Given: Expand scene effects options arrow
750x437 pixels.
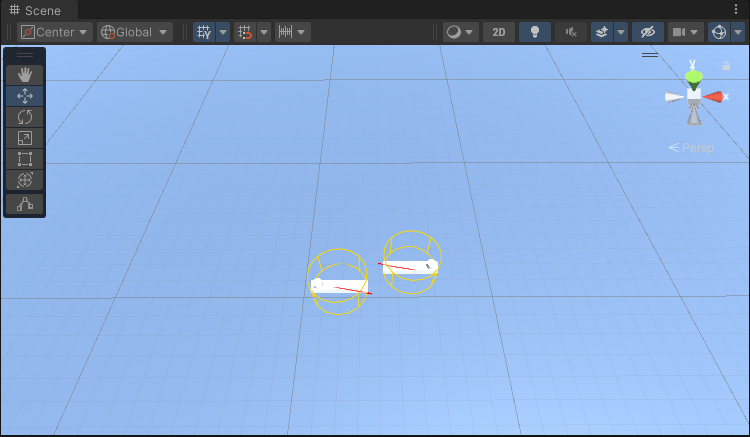Looking at the screenshot, I should (x=621, y=32).
